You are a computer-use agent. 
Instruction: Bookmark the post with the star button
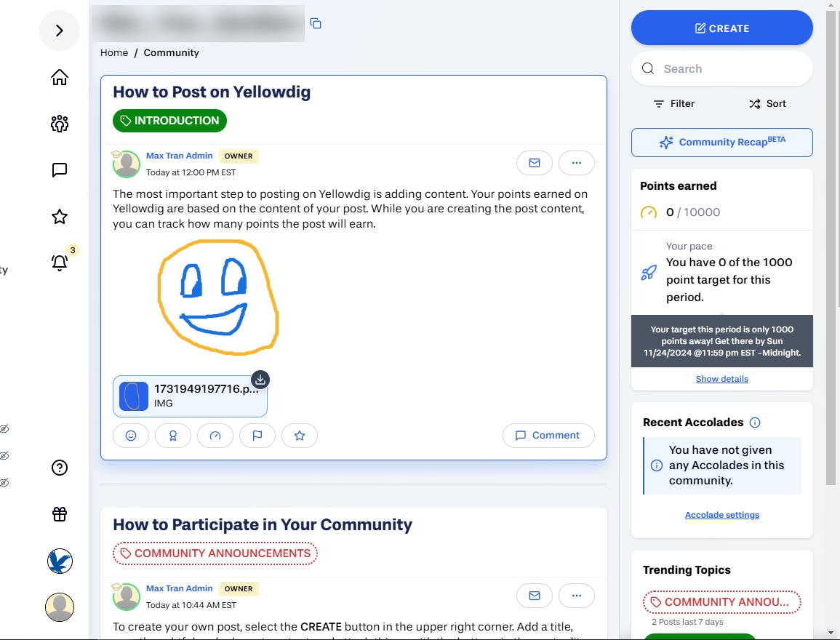click(x=300, y=436)
